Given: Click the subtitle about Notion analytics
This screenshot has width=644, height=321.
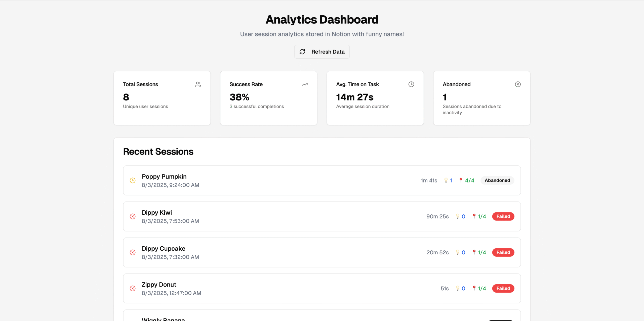Looking at the screenshot, I should tap(322, 34).
